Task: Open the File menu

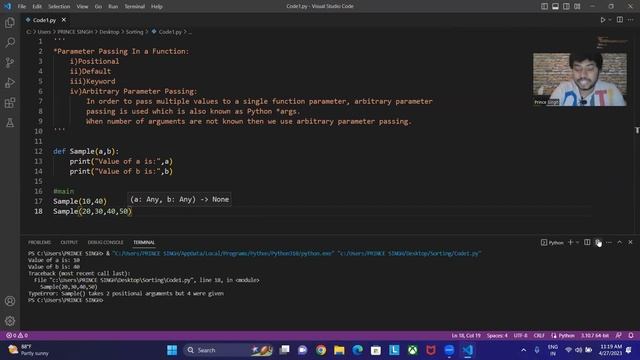Action: click(22, 7)
